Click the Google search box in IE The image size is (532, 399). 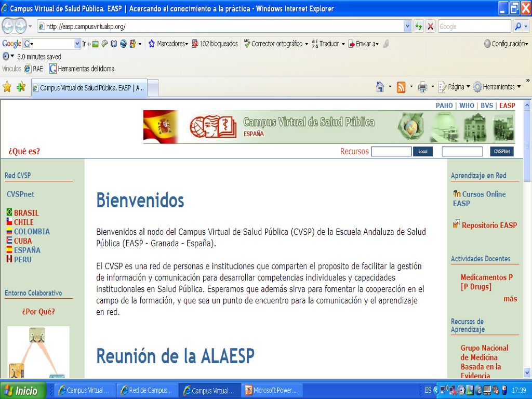click(474, 26)
